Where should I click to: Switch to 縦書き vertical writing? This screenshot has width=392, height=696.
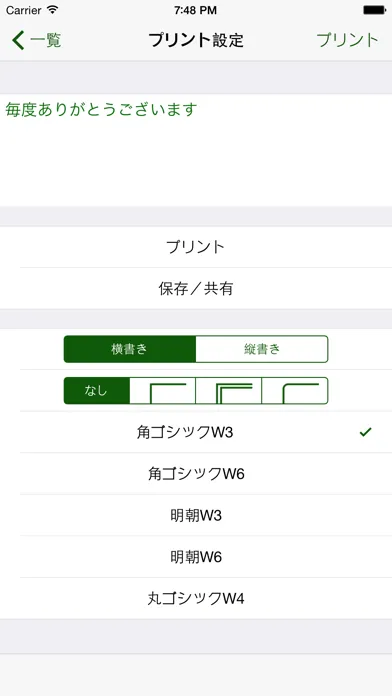click(x=262, y=349)
